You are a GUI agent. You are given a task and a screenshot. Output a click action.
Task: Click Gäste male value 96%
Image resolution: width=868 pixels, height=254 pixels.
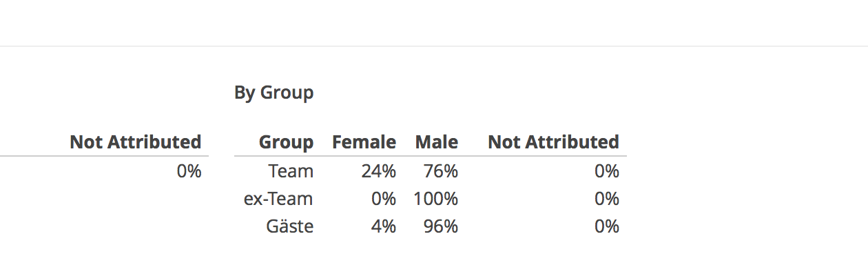point(441,226)
